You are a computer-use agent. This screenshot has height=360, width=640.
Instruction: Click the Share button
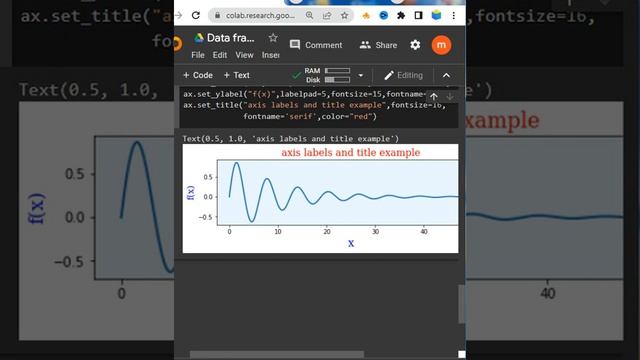(x=378, y=45)
